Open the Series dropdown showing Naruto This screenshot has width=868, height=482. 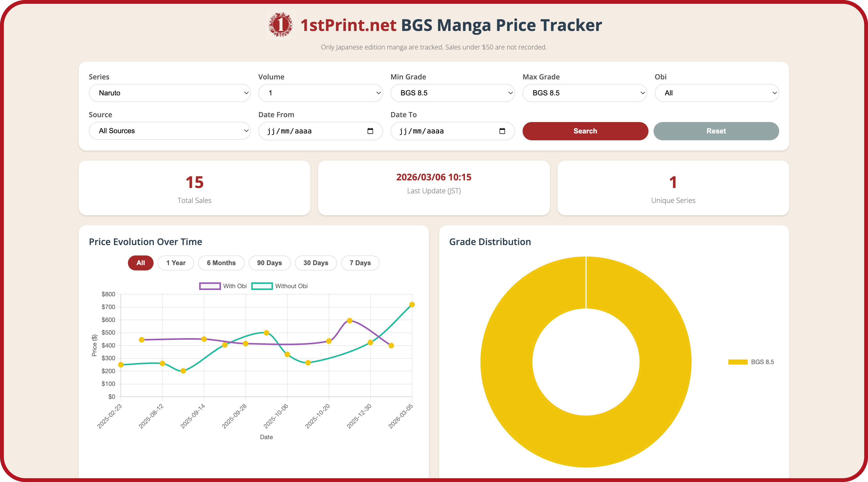(x=170, y=93)
